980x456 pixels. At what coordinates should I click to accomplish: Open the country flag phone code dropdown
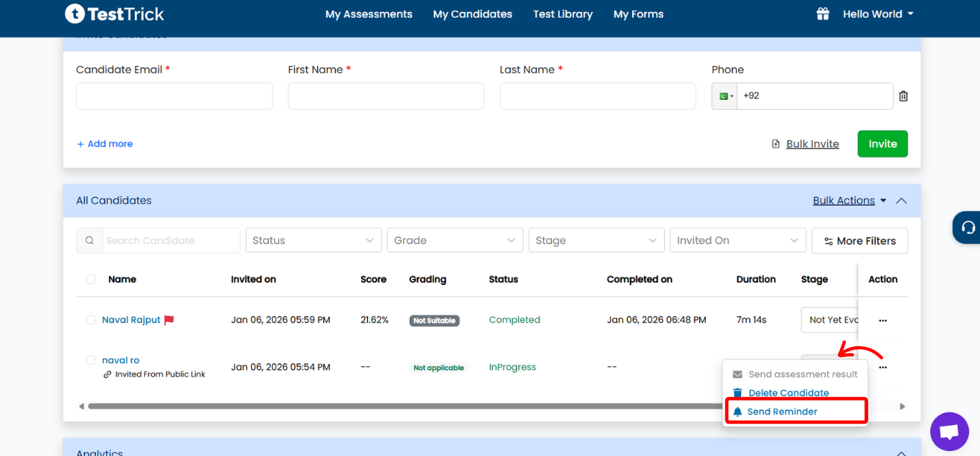[x=725, y=96]
